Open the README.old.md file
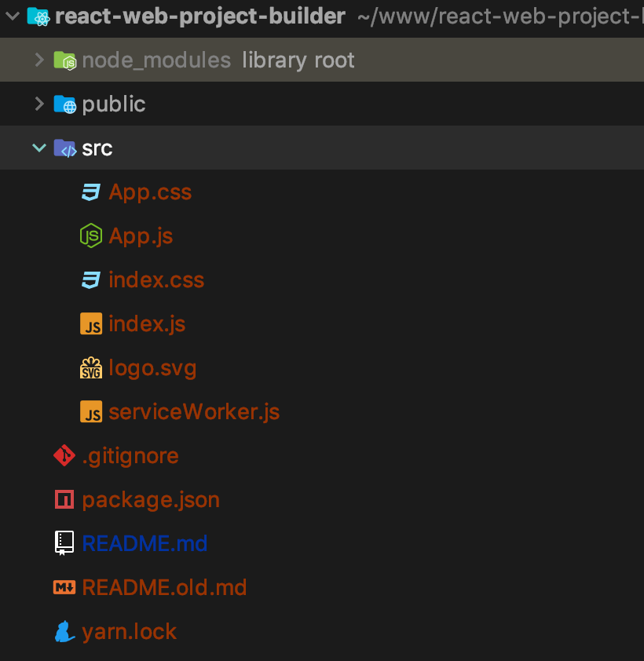This screenshot has width=644, height=661. pos(164,587)
